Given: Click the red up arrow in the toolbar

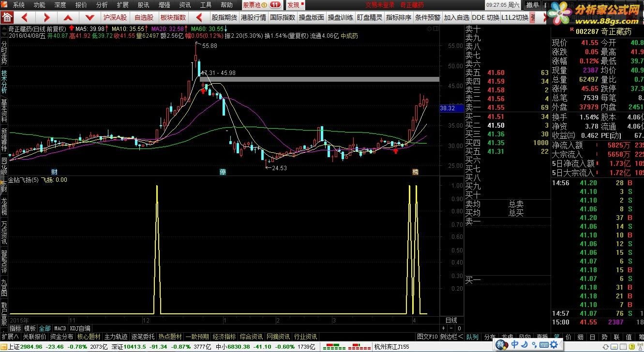Looking at the screenshot, I should [x=68, y=17].
